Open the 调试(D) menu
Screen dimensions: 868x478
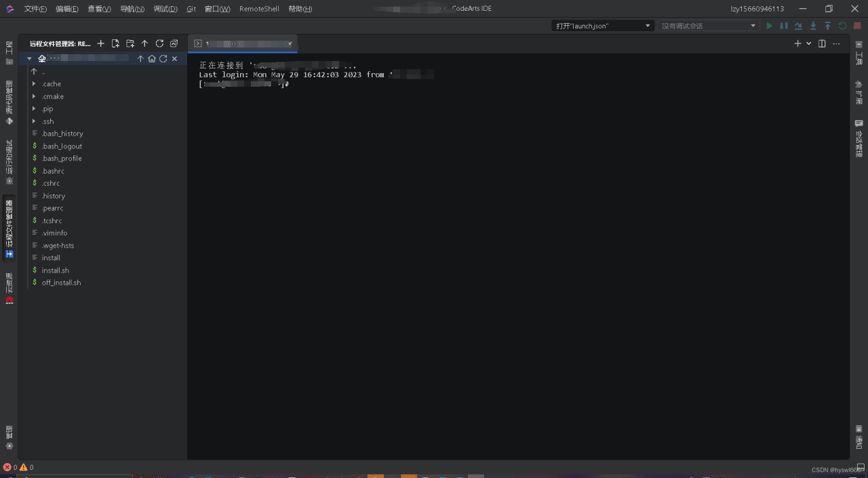point(165,9)
